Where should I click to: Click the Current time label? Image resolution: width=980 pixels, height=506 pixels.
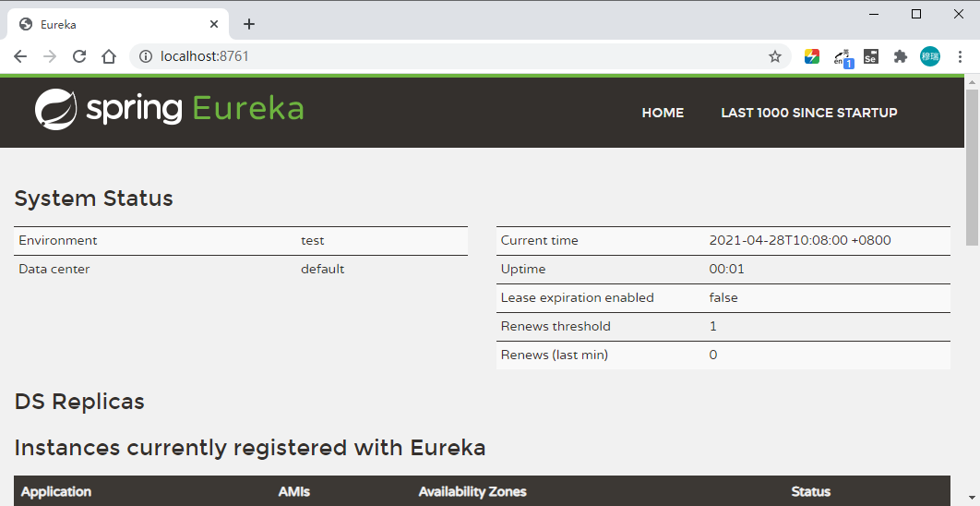click(540, 240)
